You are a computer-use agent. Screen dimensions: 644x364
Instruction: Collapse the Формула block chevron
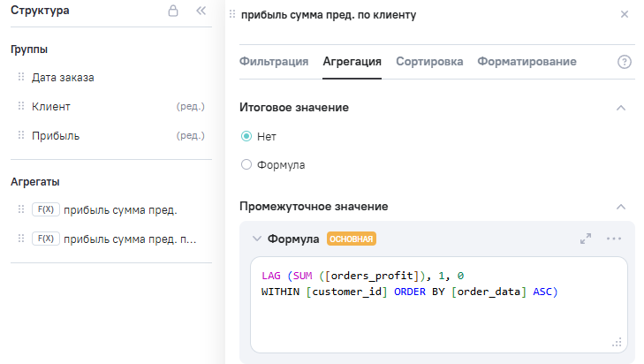pyautogui.click(x=256, y=239)
